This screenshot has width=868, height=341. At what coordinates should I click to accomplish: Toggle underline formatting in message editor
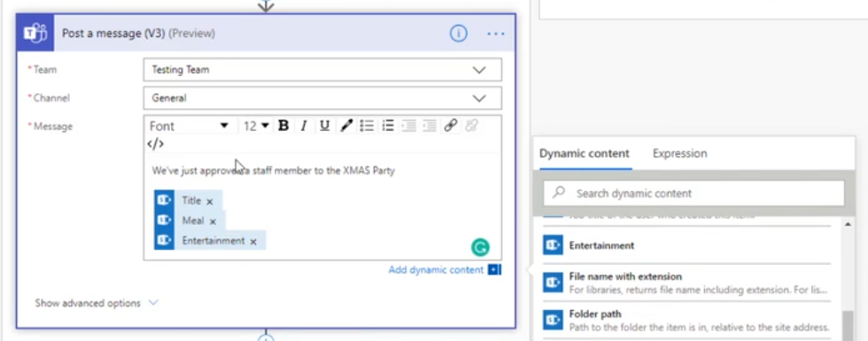click(x=324, y=126)
